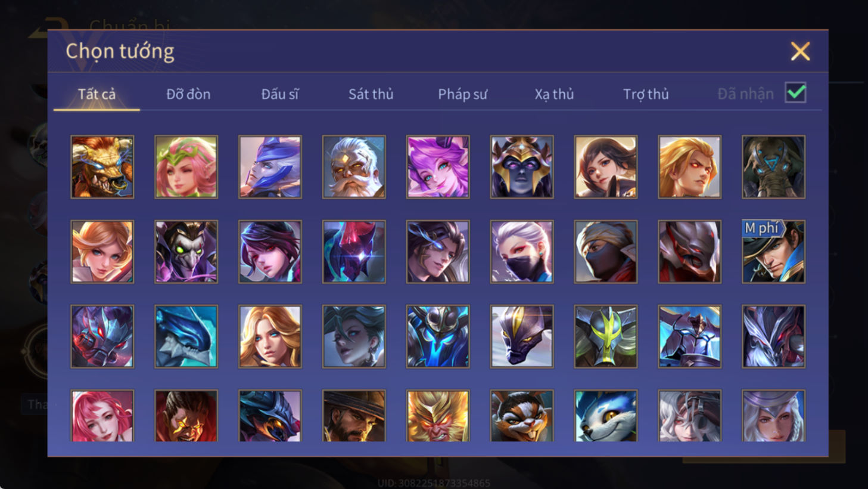This screenshot has width=868, height=489.
Task: Pick the white-bearded old man hero
Action: click(x=354, y=167)
